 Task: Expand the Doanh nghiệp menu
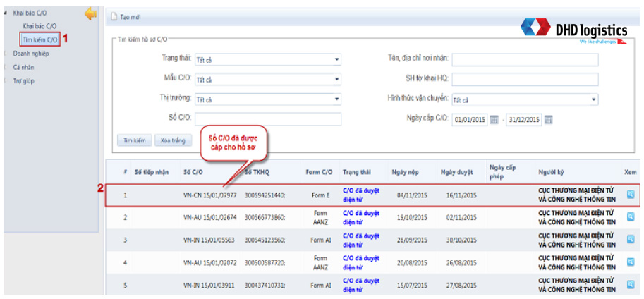click(x=31, y=53)
